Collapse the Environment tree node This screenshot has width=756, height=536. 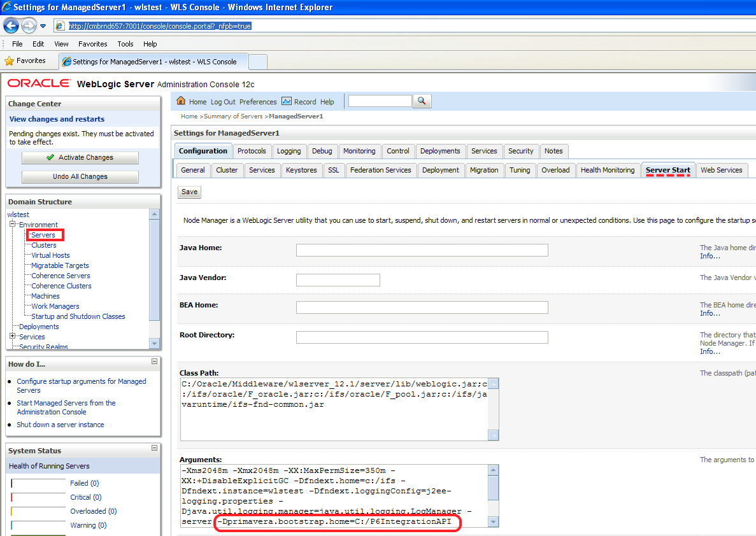tap(13, 224)
